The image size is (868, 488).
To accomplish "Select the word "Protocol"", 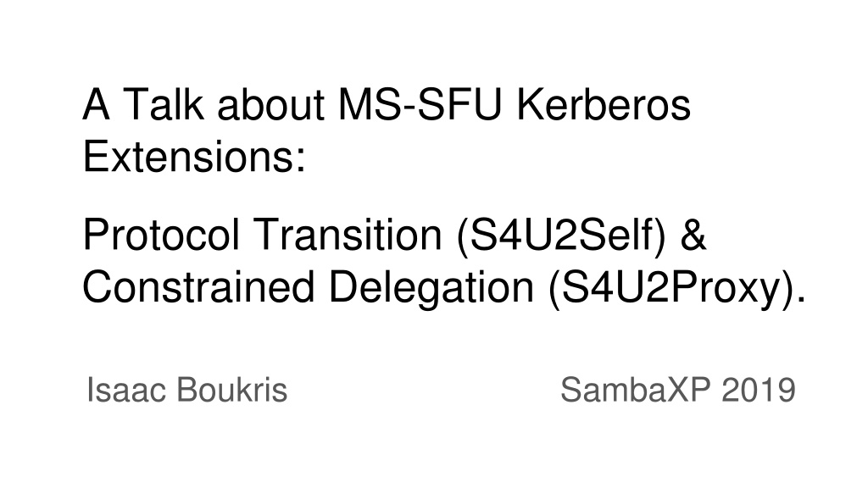I will point(161,235).
